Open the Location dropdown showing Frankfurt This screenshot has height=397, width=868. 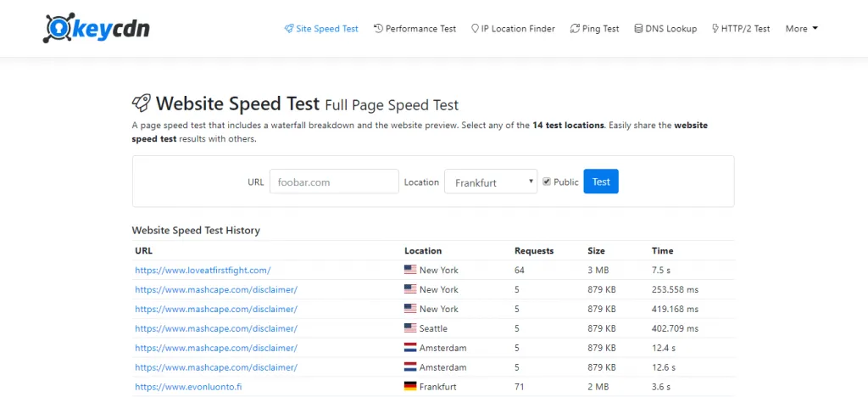click(491, 182)
